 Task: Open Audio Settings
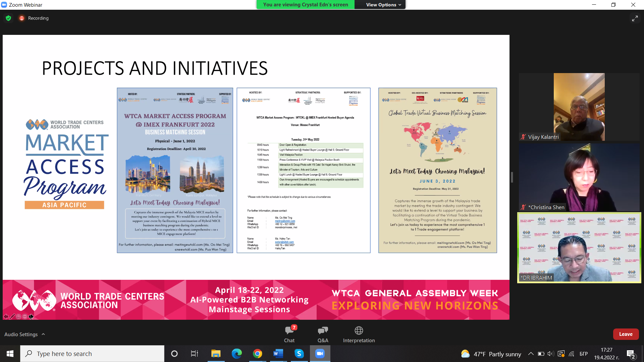[21, 334]
